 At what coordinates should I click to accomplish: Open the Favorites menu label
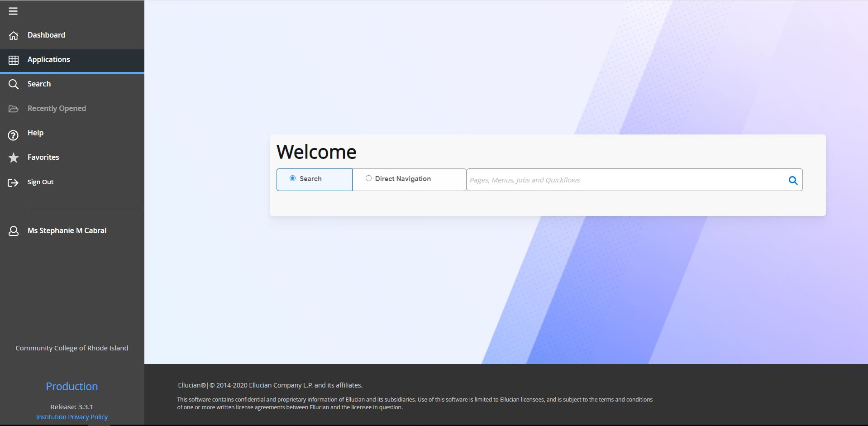[43, 158]
